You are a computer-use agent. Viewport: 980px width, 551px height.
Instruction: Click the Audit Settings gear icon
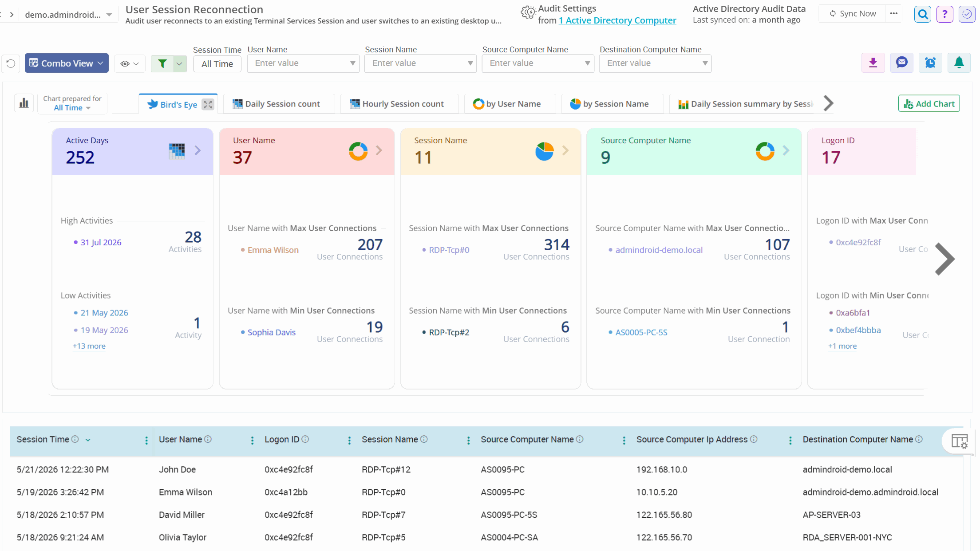click(528, 12)
